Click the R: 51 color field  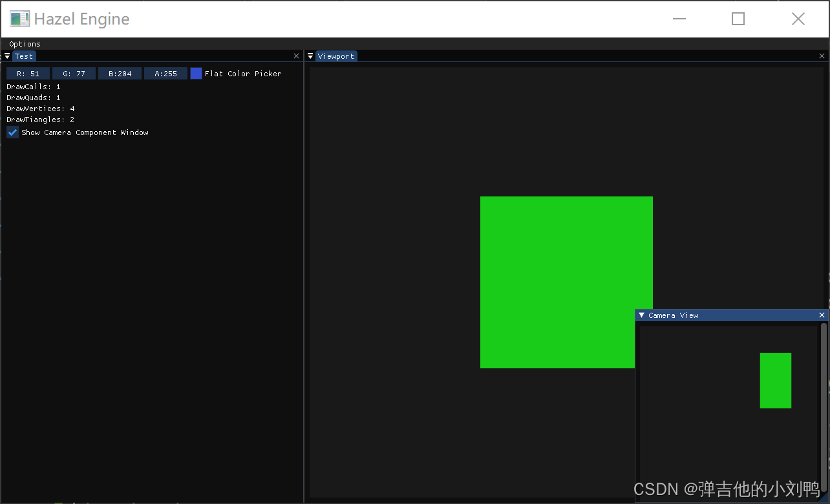pyautogui.click(x=28, y=74)
